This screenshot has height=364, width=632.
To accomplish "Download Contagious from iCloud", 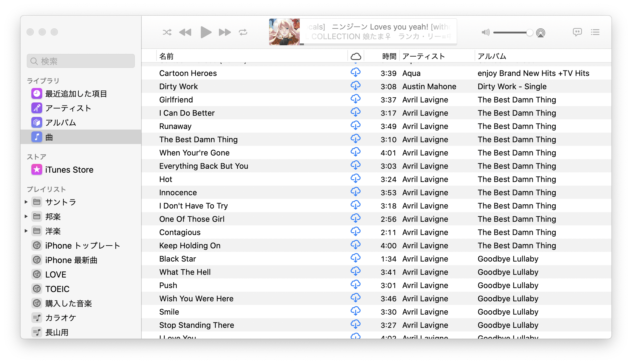I will click(355, 232).
